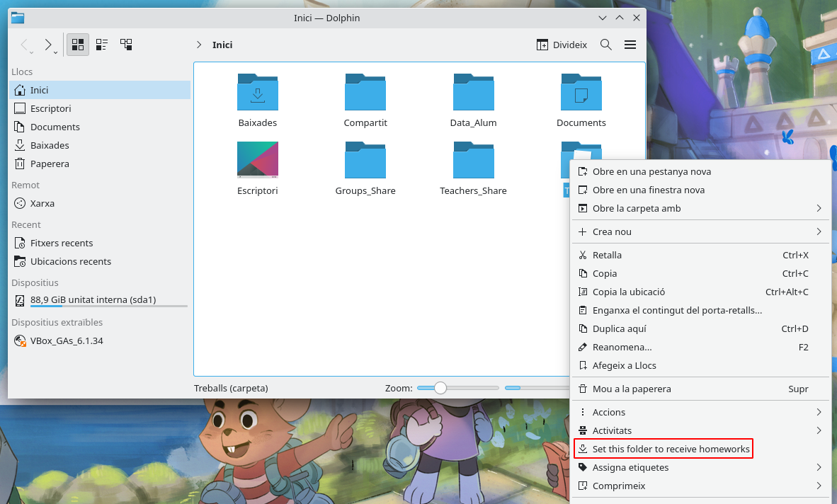Open the Baixades folder icon
This screenshot has height=504, width=837.
[x=258, y=93]
